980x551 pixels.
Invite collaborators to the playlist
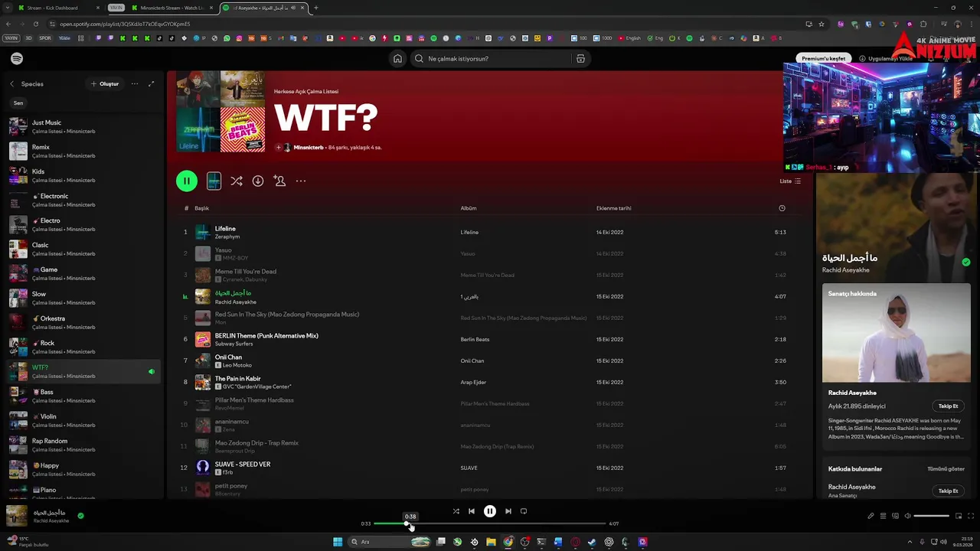coord(279,181)
